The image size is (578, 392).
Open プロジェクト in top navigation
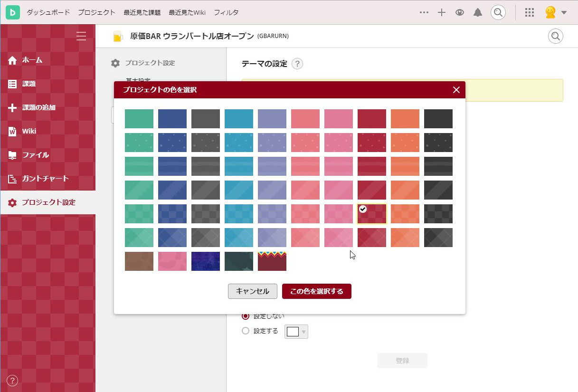[96, 13]
